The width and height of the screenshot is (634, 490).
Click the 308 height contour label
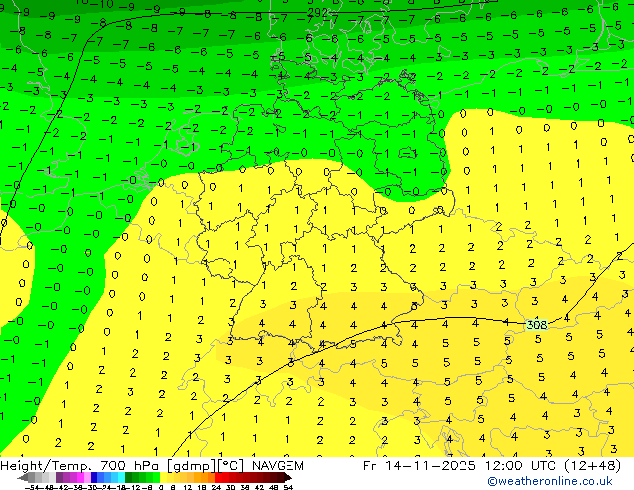pyautogui.click(x=537, y=325)
